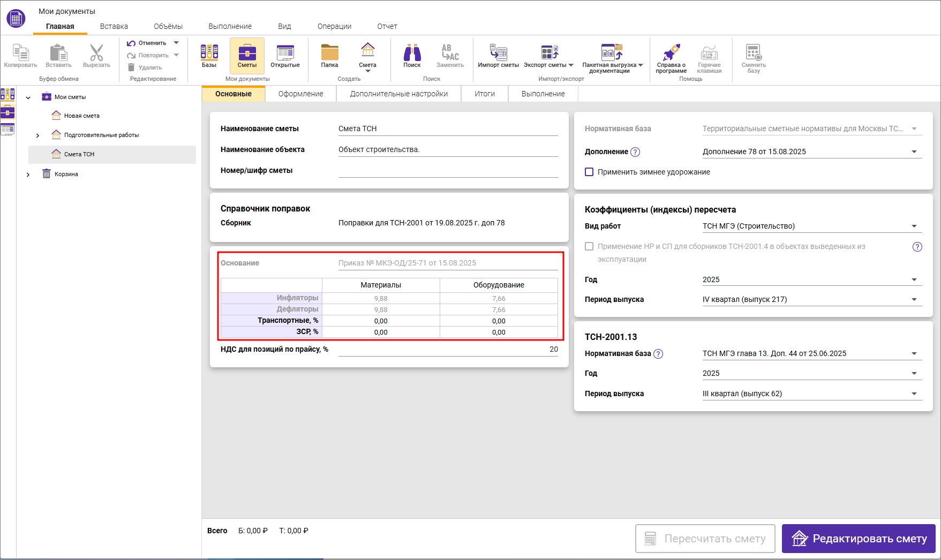Screen dimensions: 941x560
Task: Click the help icon next to Дополнение
Action: [x=635, y=152]
